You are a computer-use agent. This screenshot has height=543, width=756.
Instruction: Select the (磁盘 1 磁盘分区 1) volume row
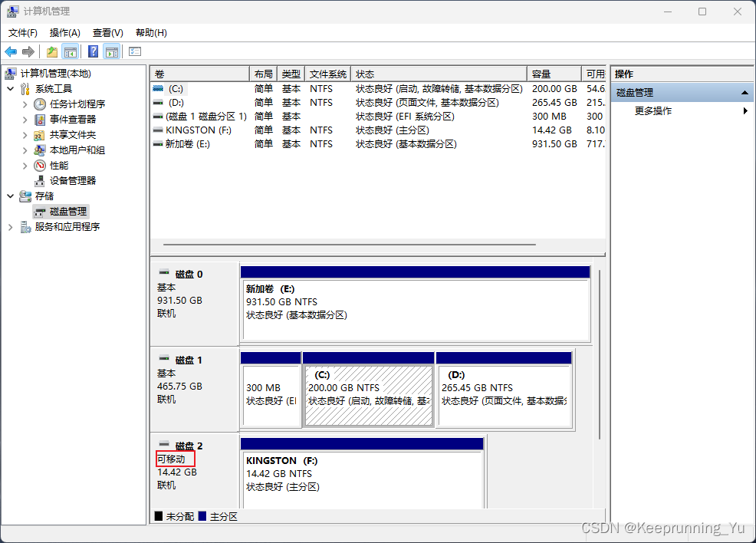coord(378,117)
